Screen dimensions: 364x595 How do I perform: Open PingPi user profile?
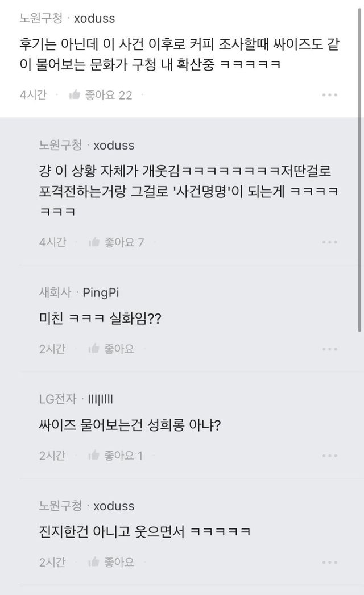coord(101,293)
